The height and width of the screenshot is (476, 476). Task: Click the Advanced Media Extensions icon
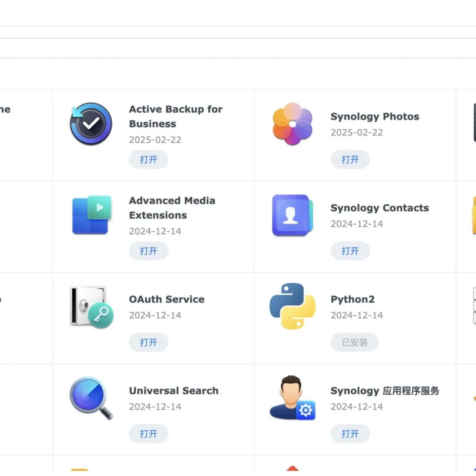[92, 215]
